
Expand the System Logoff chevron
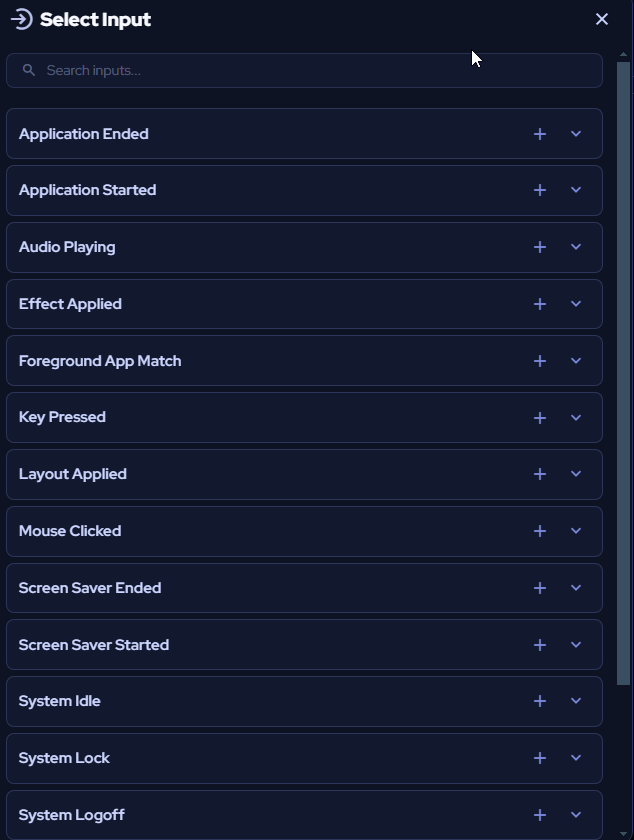coord(576,815)
